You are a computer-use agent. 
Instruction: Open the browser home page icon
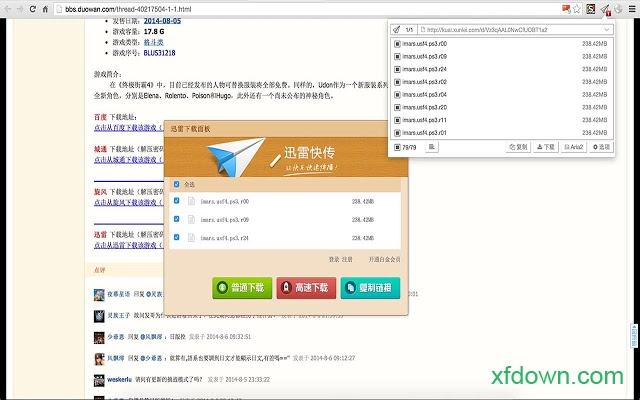pos(45,9)
